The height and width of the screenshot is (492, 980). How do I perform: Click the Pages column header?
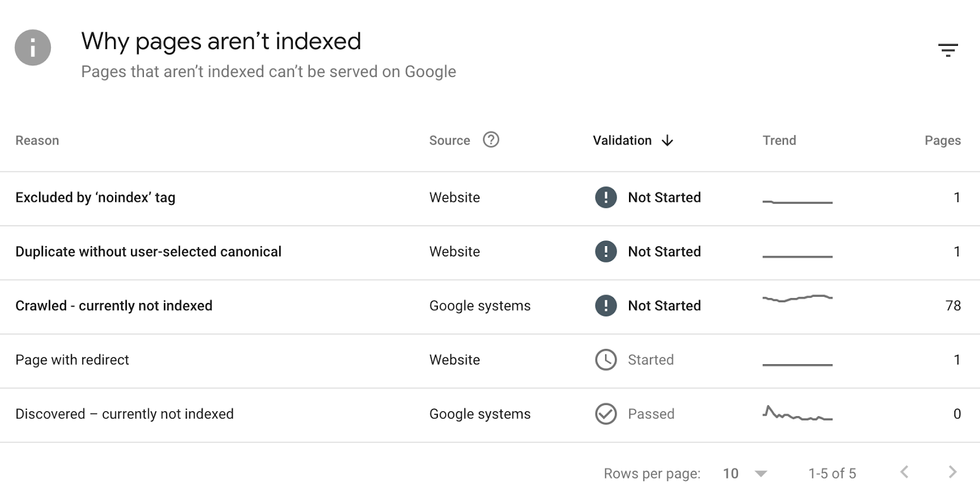[942, 141]
